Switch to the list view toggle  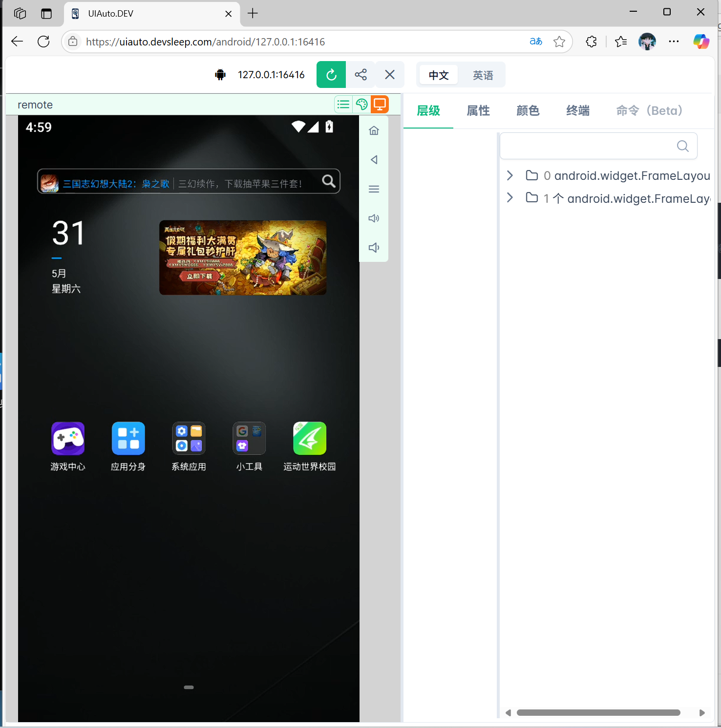pos(343,104)
